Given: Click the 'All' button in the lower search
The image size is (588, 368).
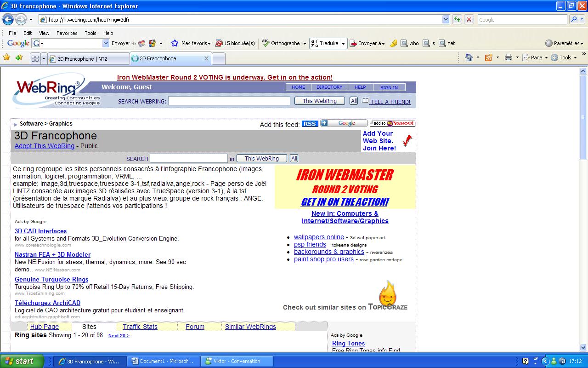Looking at the screenshot, I should (x=294, y=158).
